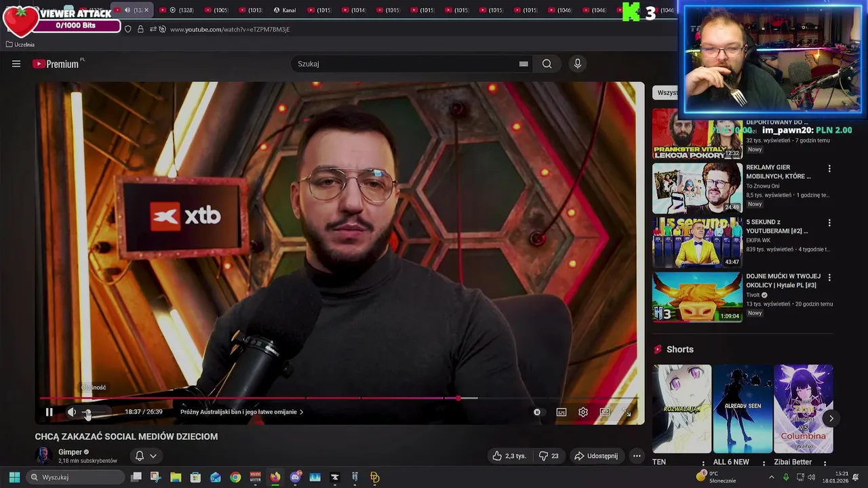Open Discord from the taskbar
The image size is (868, 488).
pos(295,477)
